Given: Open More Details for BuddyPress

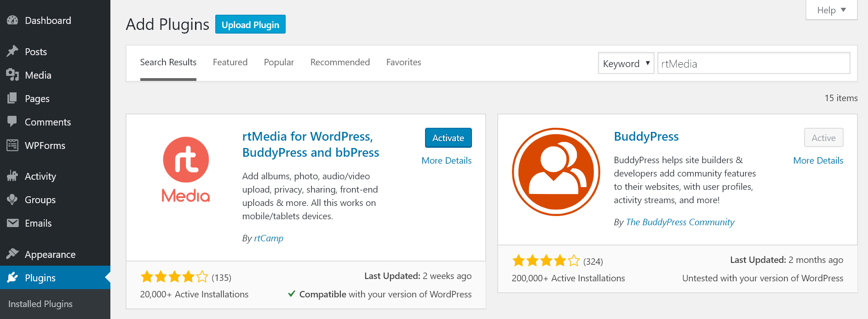Looking at the screenshot, I should pos(818,160).
